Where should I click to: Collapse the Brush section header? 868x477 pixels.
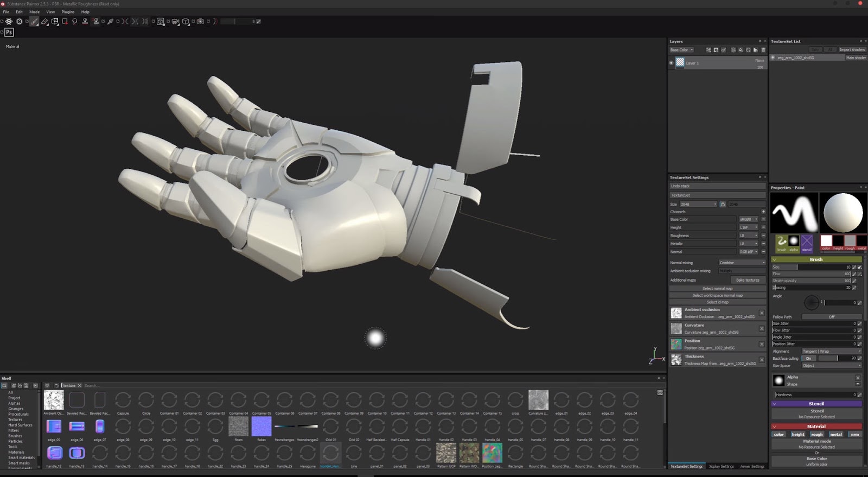point(816,259)
